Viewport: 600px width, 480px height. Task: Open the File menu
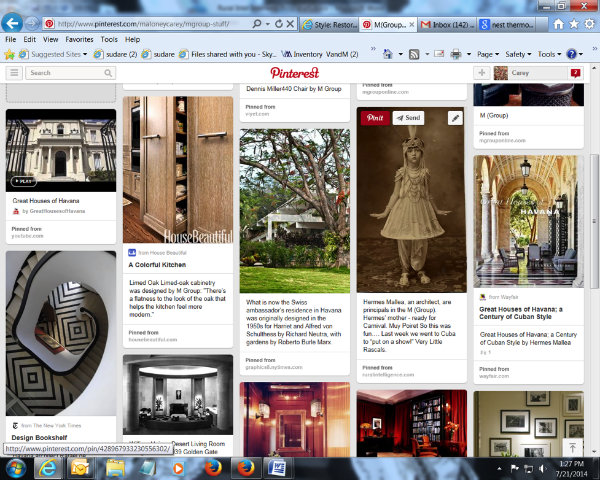[10, 39]
